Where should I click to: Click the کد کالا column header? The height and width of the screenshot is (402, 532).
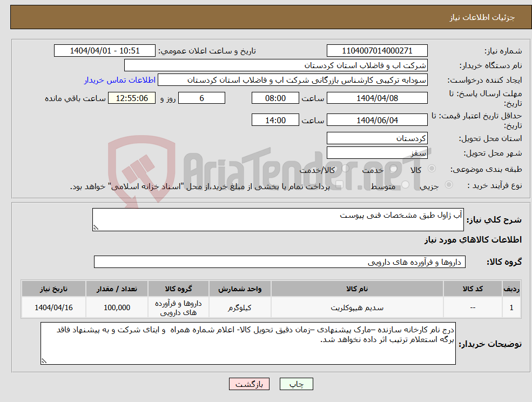pos(473,289)
